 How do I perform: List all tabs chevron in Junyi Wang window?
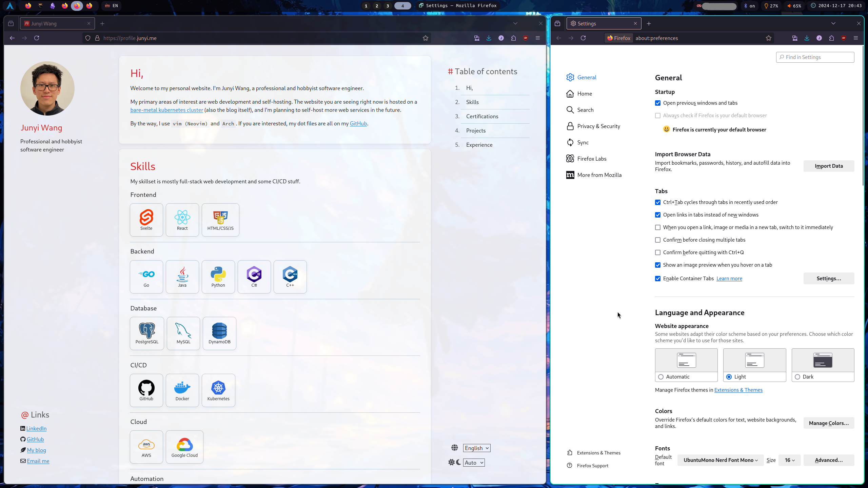coord(515,23)
